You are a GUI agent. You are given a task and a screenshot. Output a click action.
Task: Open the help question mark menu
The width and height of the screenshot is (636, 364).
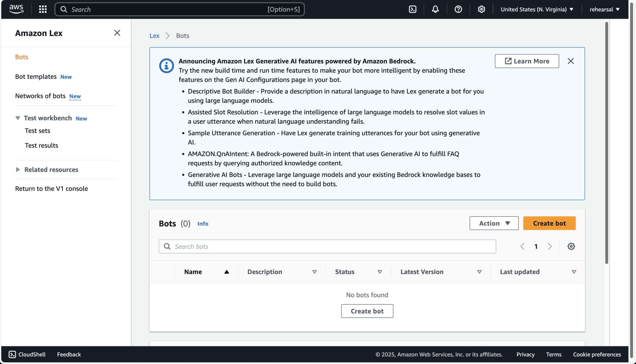pyautogui.click(x=458, y=9)
